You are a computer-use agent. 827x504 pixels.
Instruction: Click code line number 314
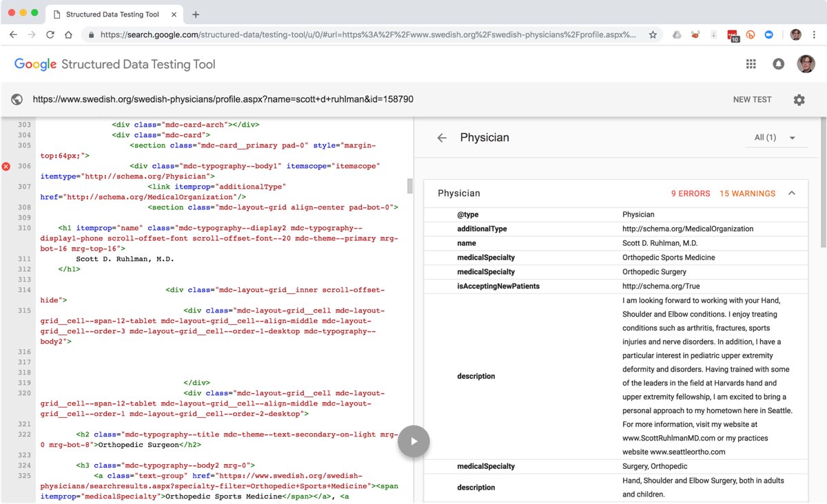pyautogui.click(x=24, y=290)
